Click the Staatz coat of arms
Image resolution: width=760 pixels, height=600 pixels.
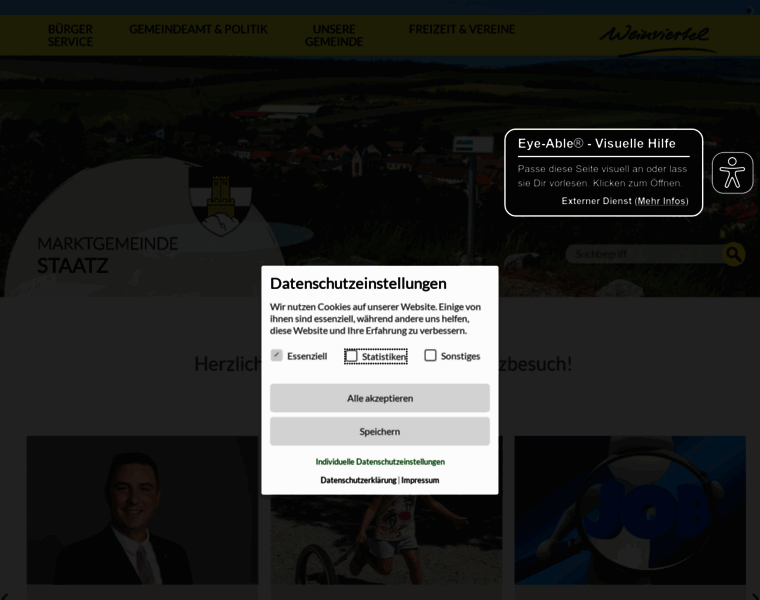221,201
